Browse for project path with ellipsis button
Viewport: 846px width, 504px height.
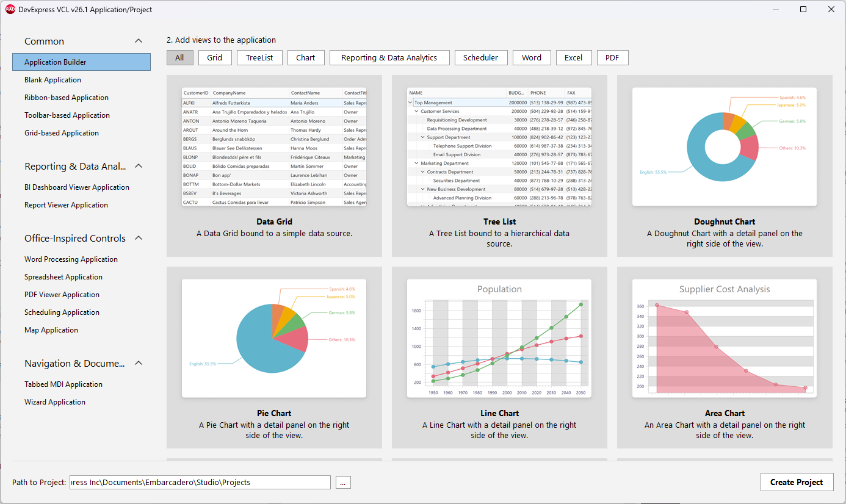coord(343,482)
